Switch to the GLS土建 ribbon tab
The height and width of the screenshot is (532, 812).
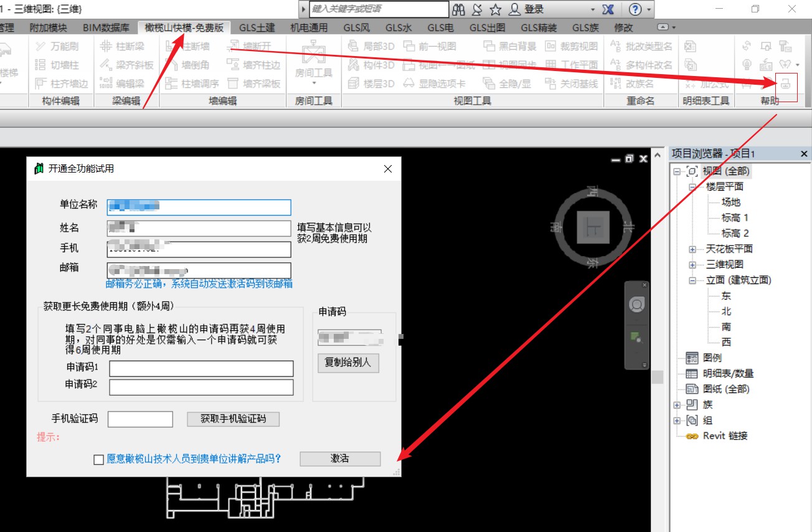[257, 27]
